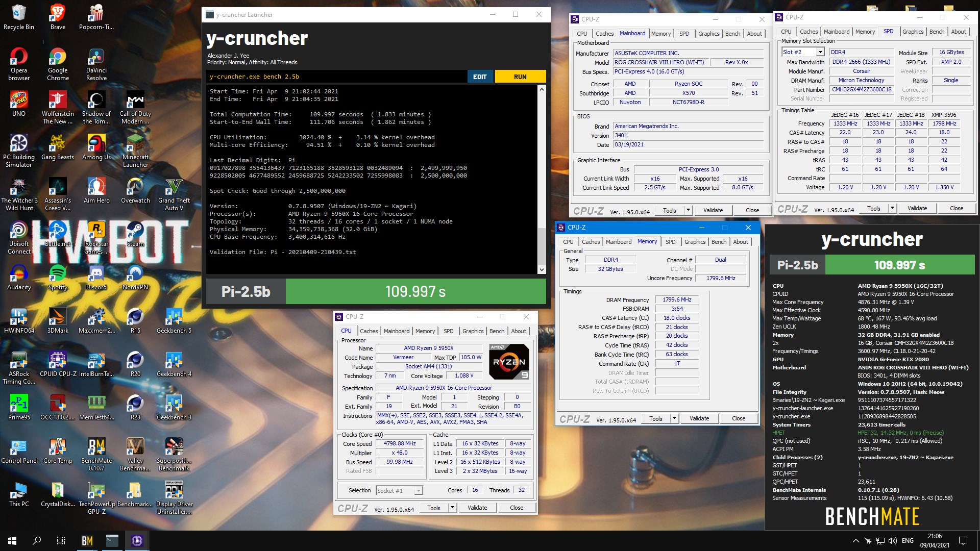Open Spotify desktop shortcut
The width and height of the screenshot is (980, 551).
point(58,277)
